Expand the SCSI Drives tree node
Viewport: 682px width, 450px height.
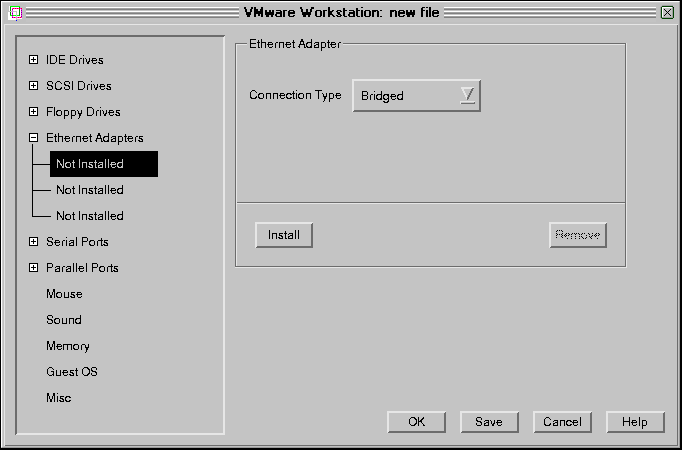coord(33,86)
